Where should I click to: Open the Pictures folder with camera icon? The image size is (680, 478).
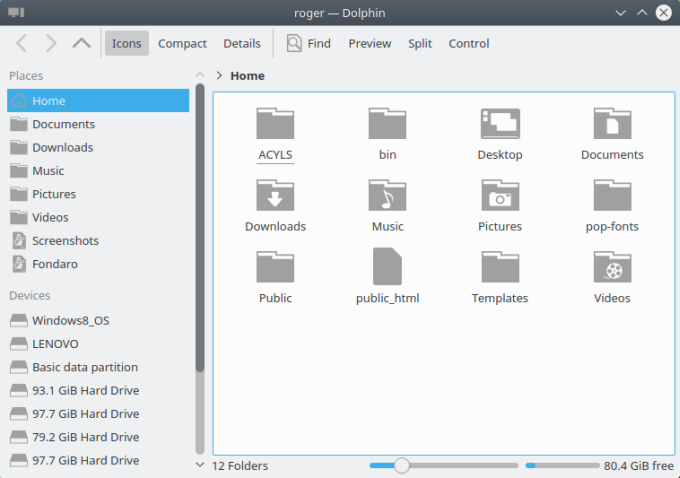(499, 196)
